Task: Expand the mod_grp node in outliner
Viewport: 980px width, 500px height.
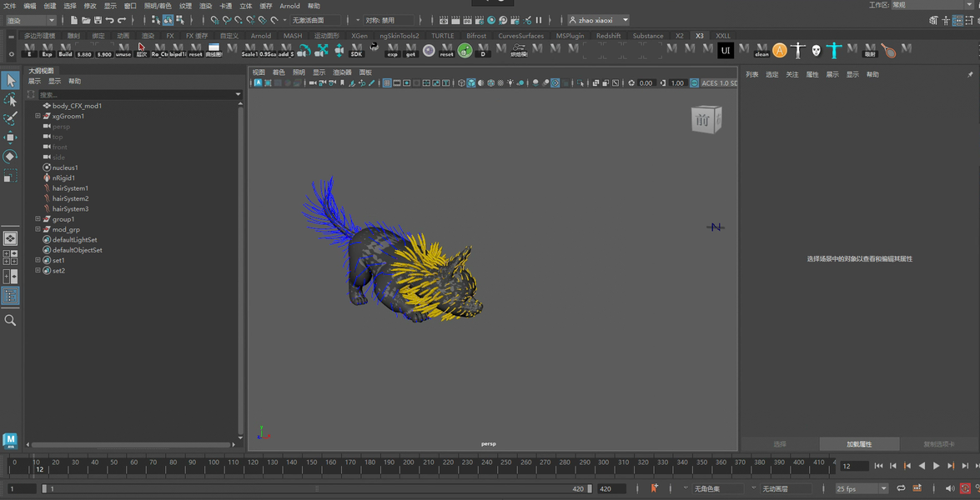Action: pyautogui.click(x=38, y=230)
